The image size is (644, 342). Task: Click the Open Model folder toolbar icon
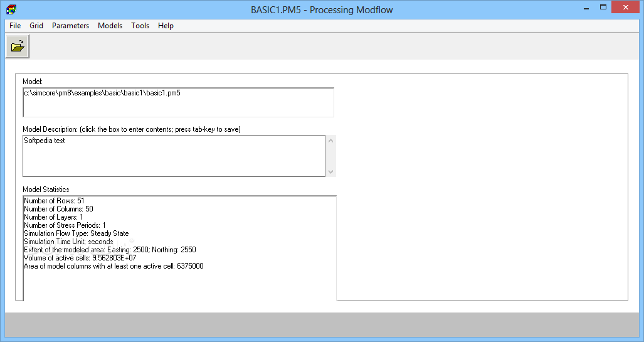[x=18, y=46]
